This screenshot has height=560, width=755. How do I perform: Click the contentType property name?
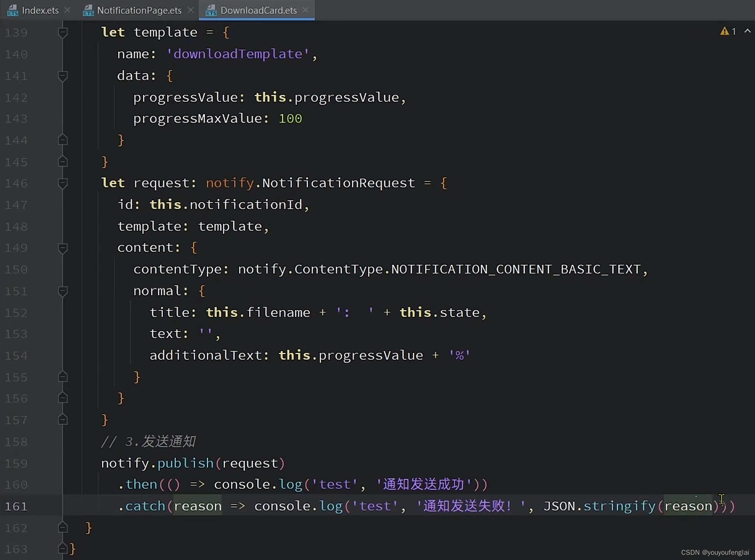(177, 269)
